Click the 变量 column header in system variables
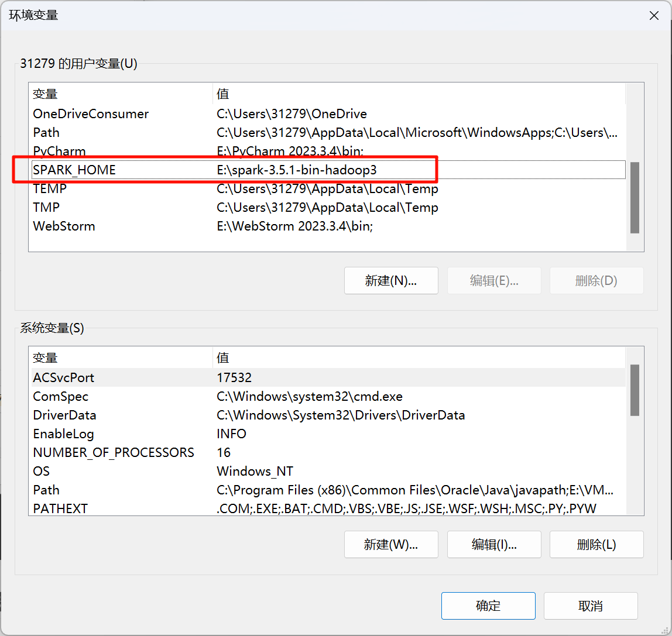 click(x=45, y=357)
